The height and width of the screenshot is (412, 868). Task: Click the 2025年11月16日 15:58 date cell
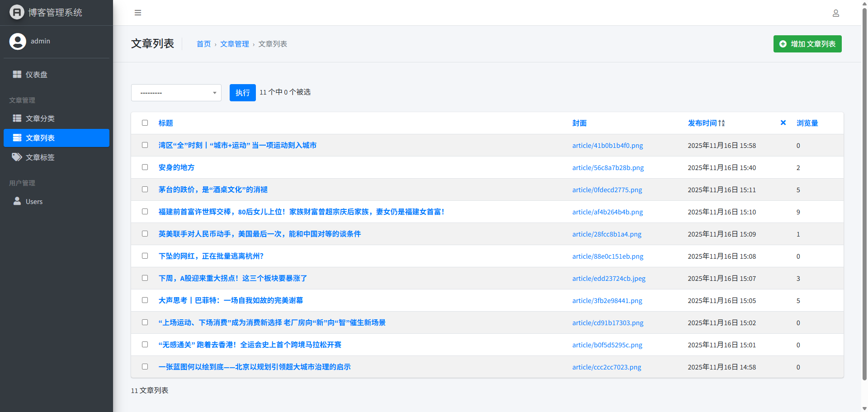pyautogui.click(x=722, y=146)
